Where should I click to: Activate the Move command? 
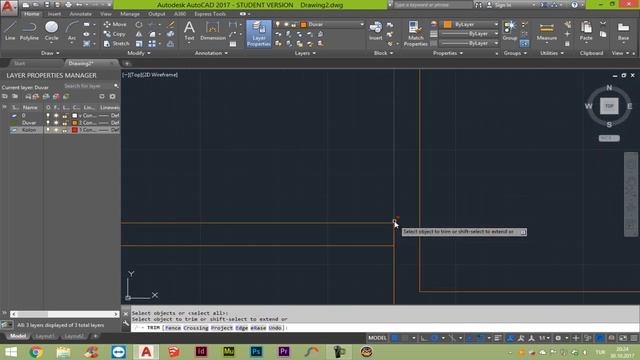[115, 24]
